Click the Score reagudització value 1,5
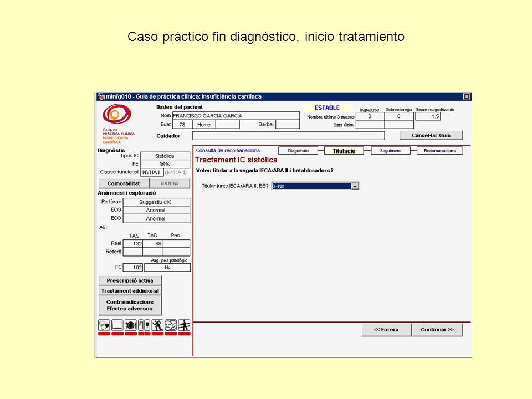Screen dimensions: 532x399 [428, 116]
